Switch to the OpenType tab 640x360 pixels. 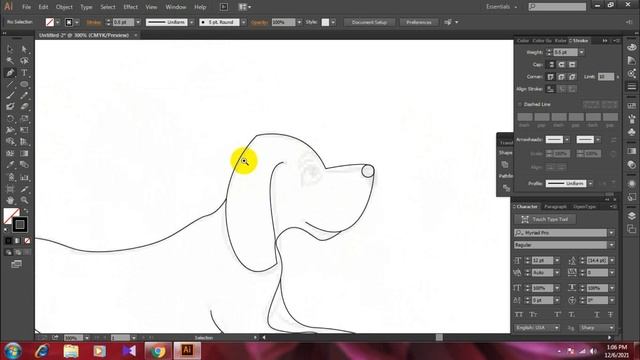point(584,207)
